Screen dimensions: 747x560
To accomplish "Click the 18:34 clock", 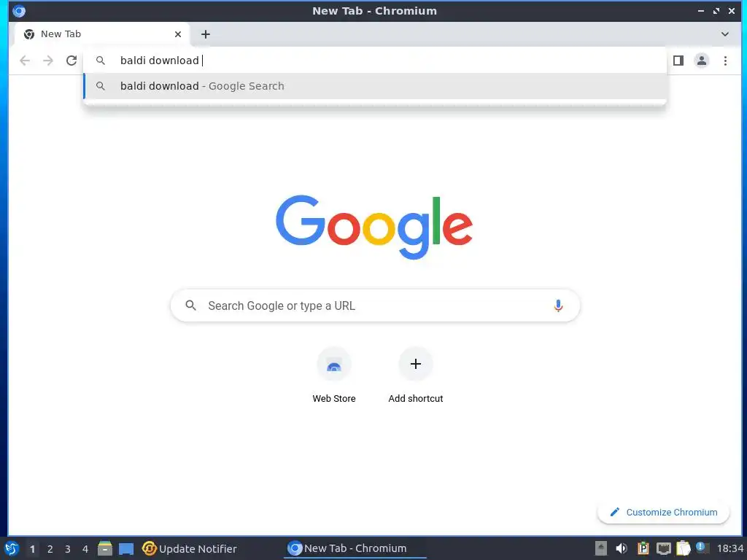I will click(x=729, y=548).
